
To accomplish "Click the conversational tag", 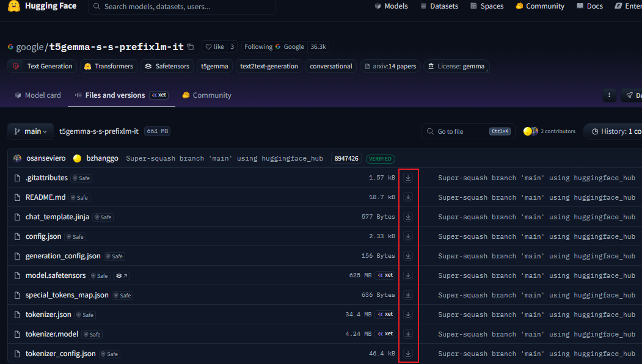I will click(x=331, y=67).
